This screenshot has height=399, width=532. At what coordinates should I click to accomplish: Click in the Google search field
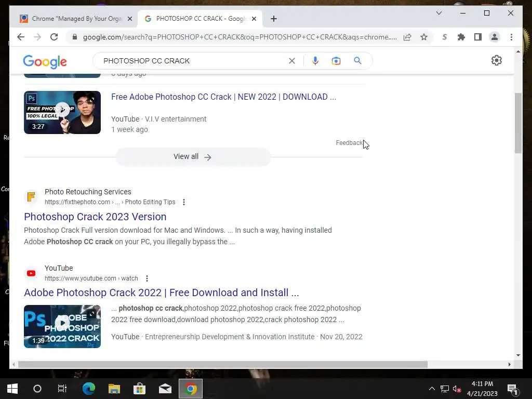coord(193,61)
